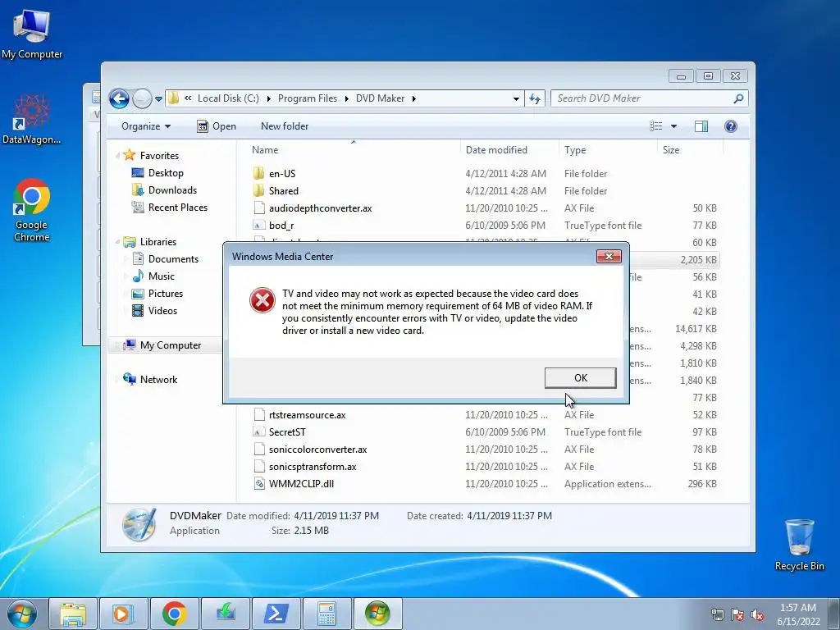Click the change view icon
840x630 pixels.
pyautogui.click(x=655, y=126)
